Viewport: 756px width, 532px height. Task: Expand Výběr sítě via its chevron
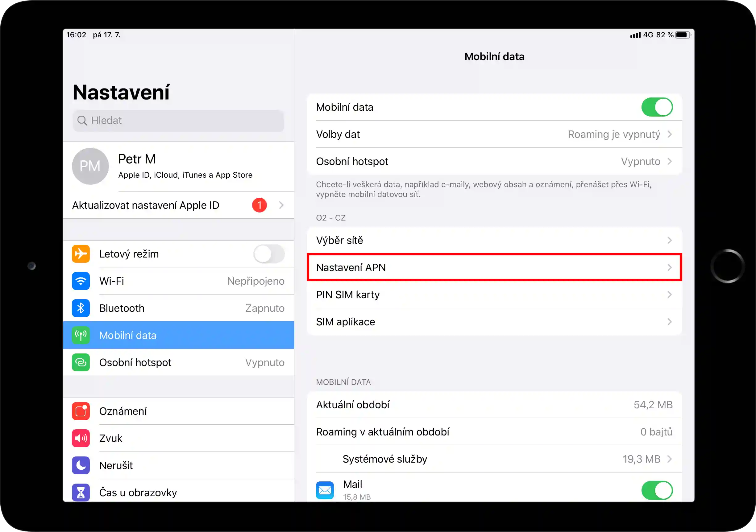669,240
